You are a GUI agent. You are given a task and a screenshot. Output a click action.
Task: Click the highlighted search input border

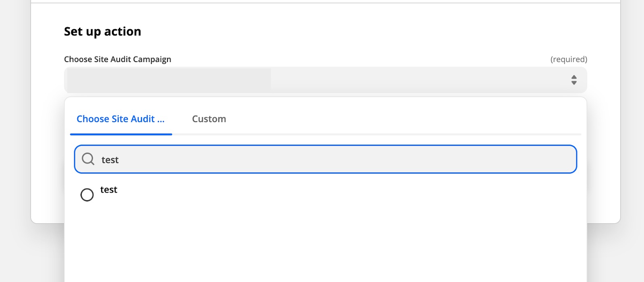pos(325,148)
